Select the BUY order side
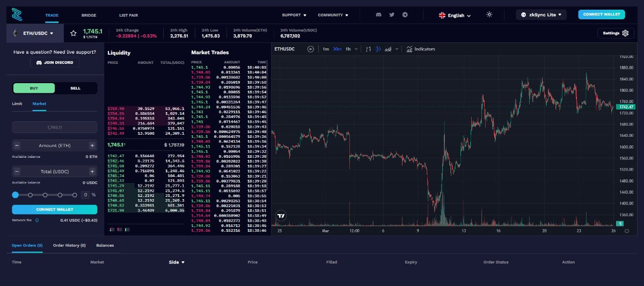Viewport: 644px width, 286px height. pyautogui.click(x=34, y=88)
